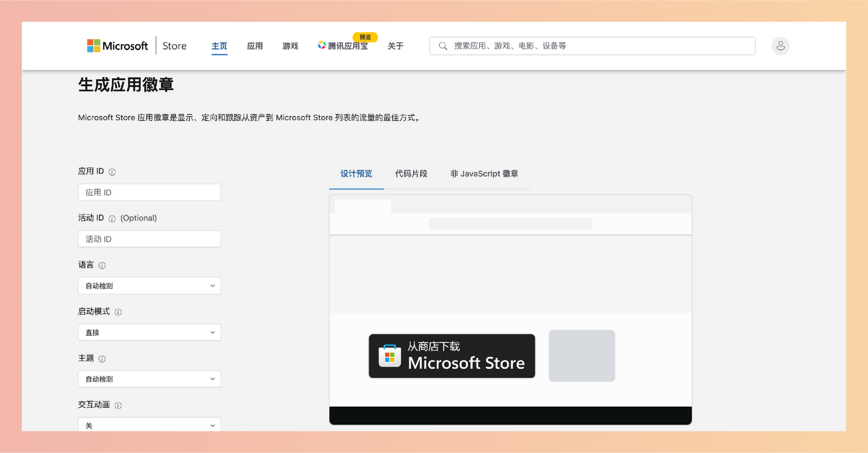Screen dimensions: 868x453
Task: Click inside the 应用 ID input field
Action: (x=149, y=192)
